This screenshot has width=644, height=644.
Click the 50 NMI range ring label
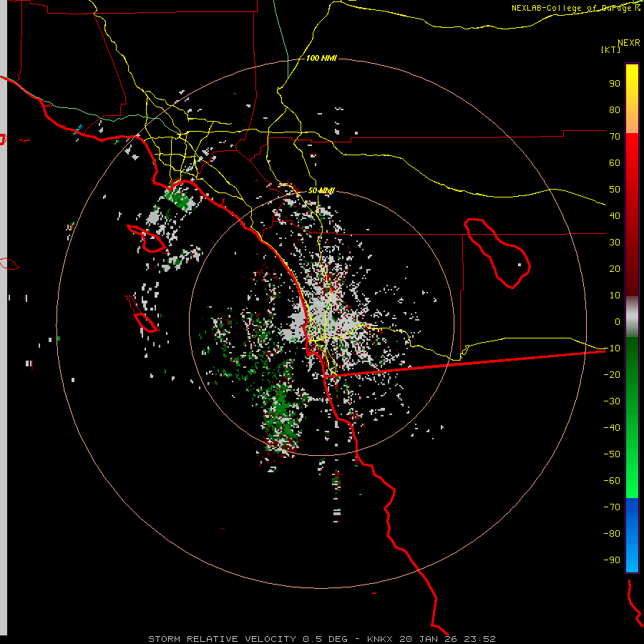(321, 190)
